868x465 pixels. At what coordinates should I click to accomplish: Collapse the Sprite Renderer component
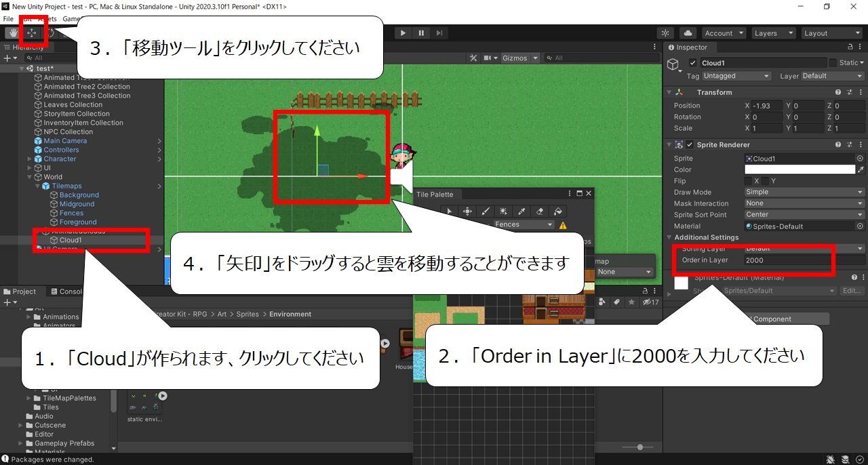(x=669, y=144)
